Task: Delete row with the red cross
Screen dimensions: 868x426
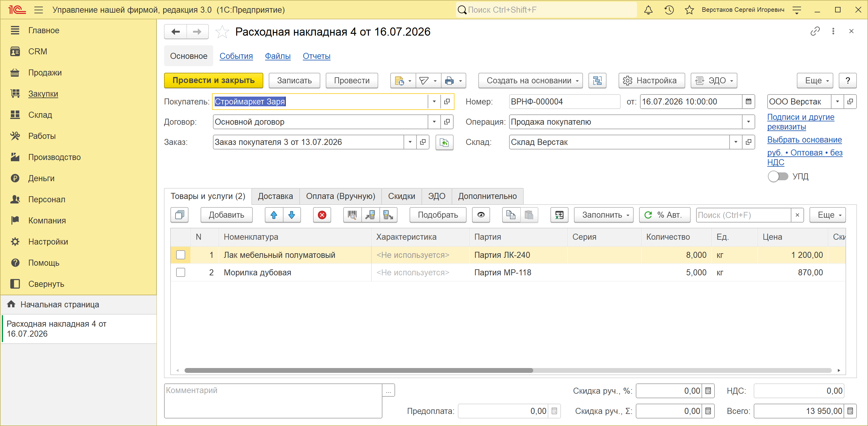Action: pos(322,215)
